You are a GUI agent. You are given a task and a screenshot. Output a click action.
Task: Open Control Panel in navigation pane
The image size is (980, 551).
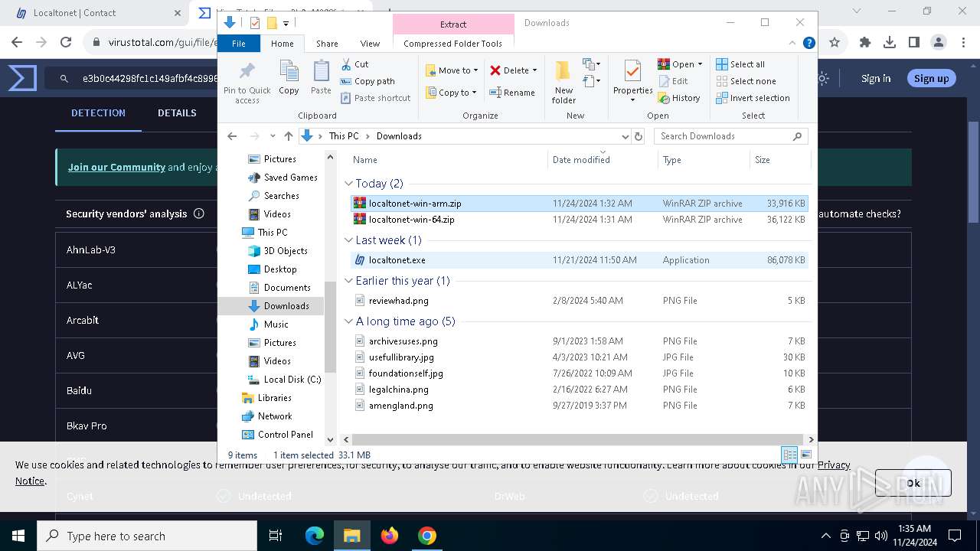[277, 435]
